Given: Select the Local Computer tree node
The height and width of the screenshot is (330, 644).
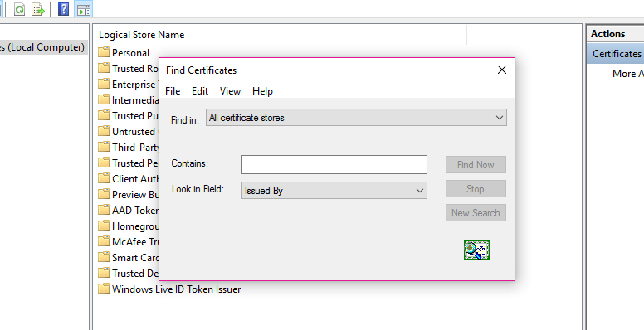Looking at the screenshot, I should 42,47.
